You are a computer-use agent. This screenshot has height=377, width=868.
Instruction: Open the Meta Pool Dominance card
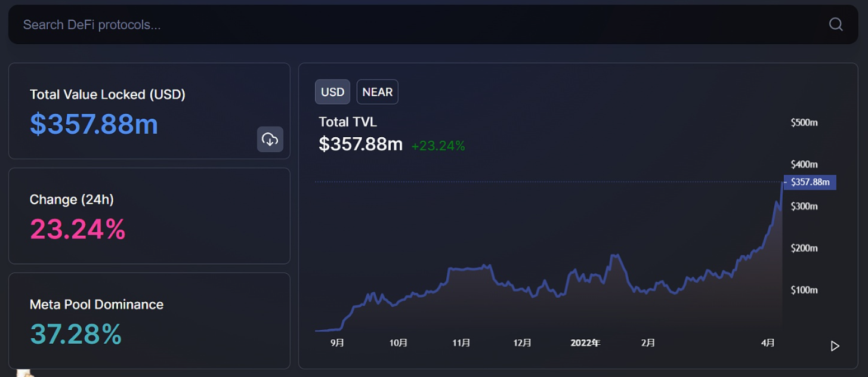pos(149,321)
